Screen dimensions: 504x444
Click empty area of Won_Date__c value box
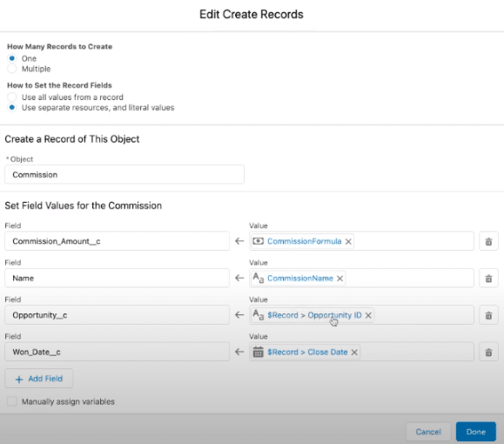(416, 352)
